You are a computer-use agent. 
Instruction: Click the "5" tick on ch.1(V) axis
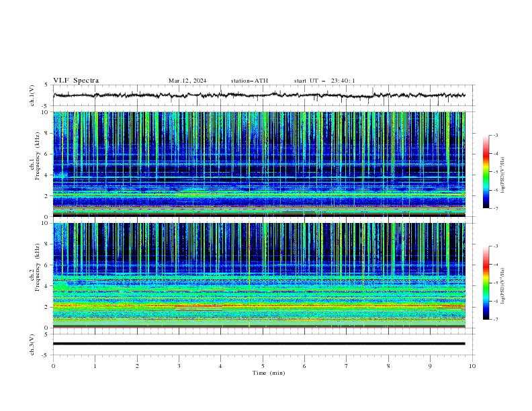tap(46, 85)
